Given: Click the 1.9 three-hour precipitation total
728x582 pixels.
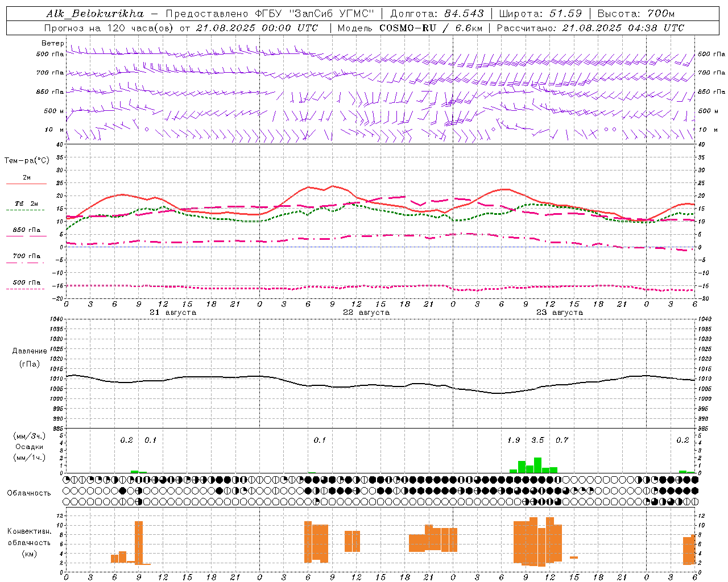Looking at the screenshot, I should click(x=514, y=440).
